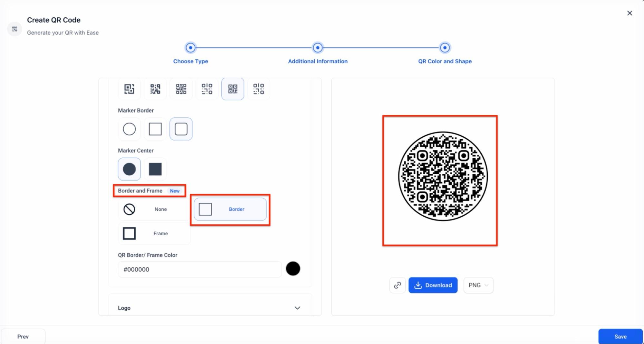Select the square Marker Center shape

[x=155, y=169]
